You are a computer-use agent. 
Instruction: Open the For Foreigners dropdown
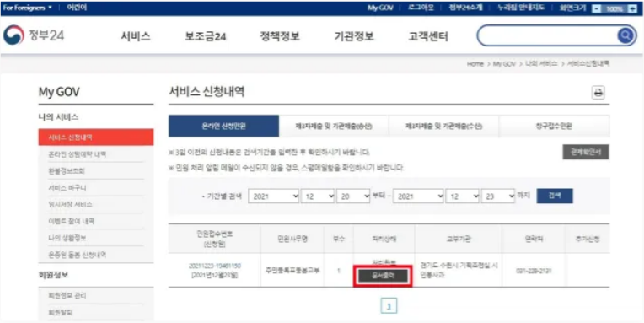click(28, 8)
